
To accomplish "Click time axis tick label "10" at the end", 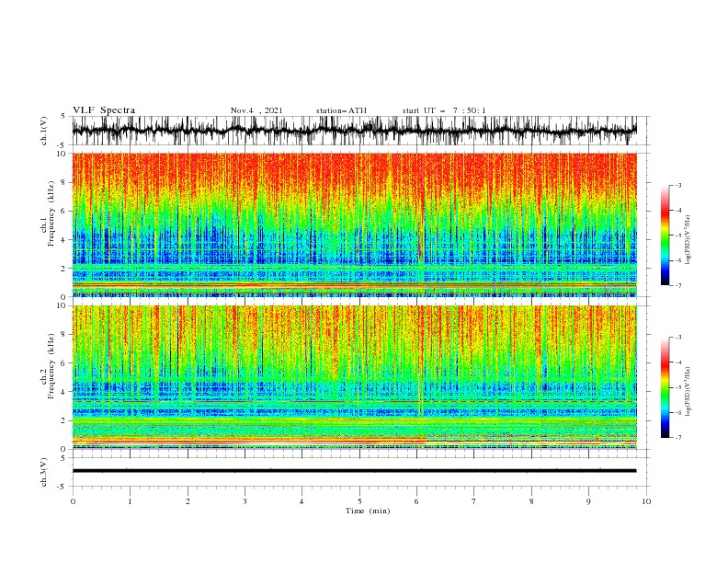I will [x=646, y=501].
